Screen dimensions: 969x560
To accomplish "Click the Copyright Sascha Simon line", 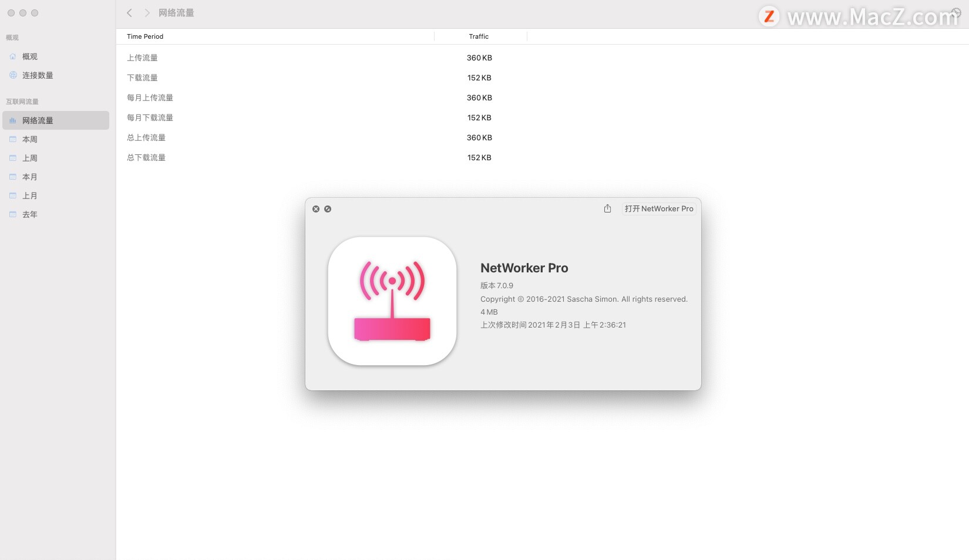I will pos(584,299).
